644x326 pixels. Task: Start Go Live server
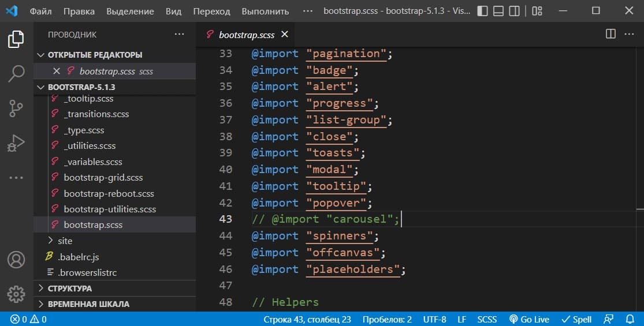coord(529,320)
